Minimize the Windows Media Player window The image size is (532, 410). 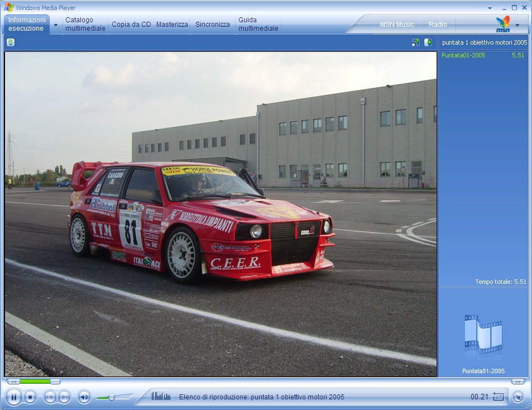[505, 8]
